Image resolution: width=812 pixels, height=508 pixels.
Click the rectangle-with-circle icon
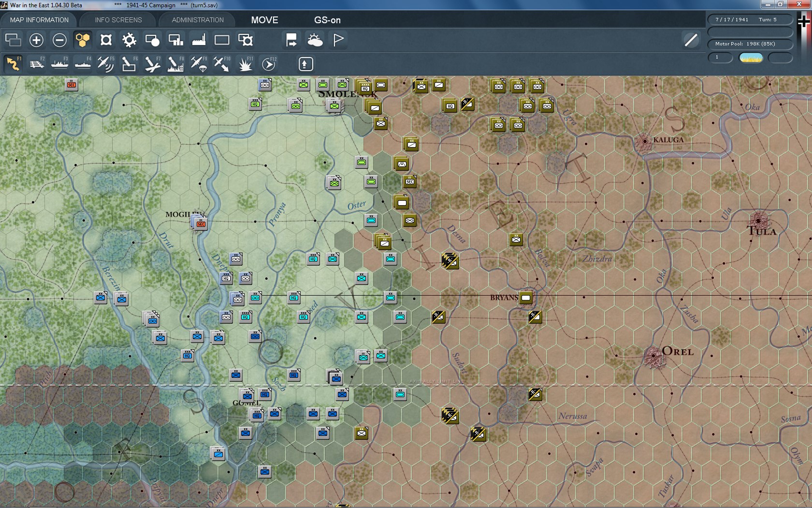[152, 40]
